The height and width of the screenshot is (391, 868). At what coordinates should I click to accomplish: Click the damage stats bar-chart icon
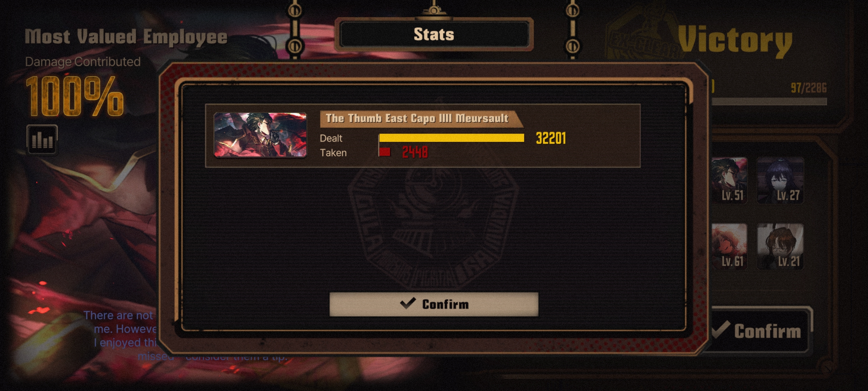tap(42, 139)
